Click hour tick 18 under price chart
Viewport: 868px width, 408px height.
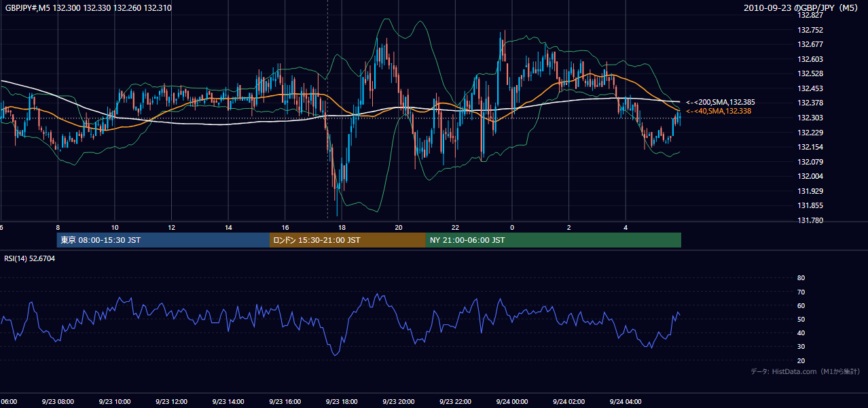[x=342, y=227]
